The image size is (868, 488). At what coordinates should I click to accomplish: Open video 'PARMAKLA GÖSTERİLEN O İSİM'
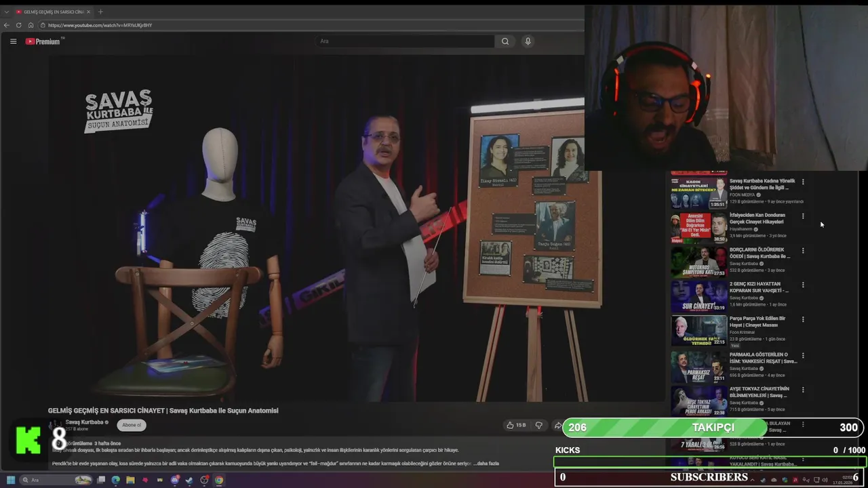tap(763, 358)
